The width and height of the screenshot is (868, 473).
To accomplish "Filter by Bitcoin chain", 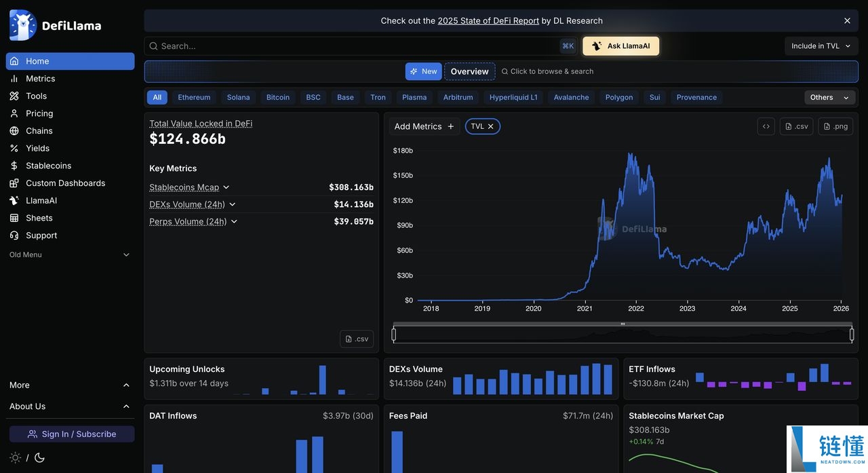I will click(x=278, y=98).
